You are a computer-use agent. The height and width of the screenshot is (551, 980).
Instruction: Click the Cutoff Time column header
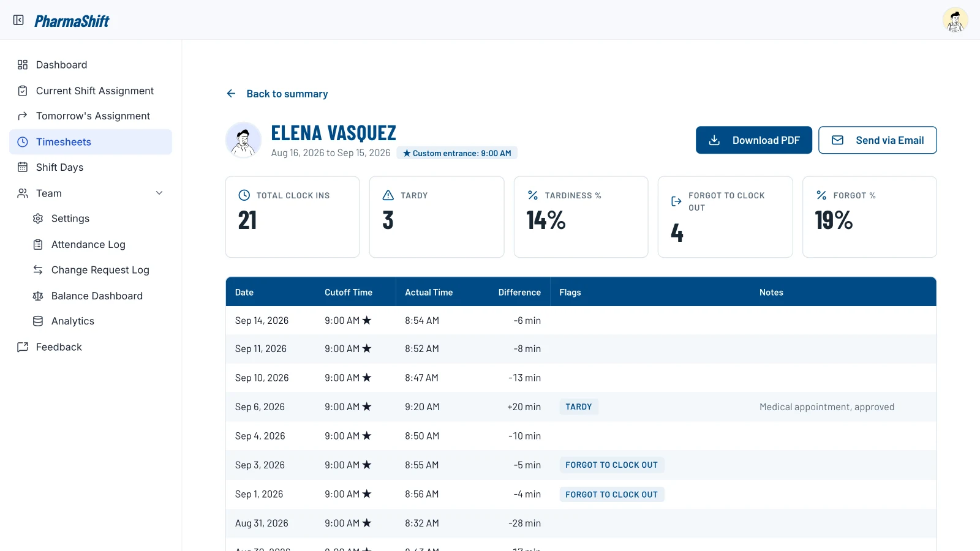(x=349, y=293)
